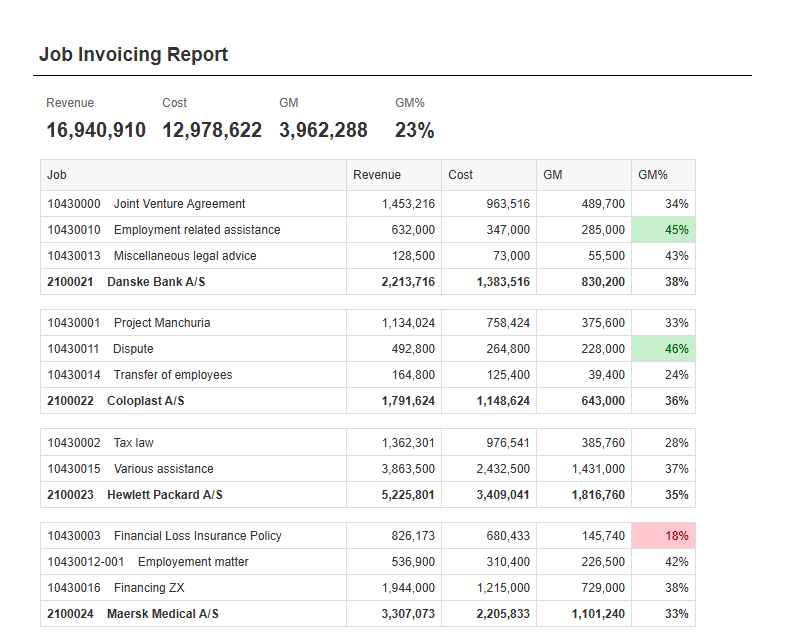The height and width of the screenshot is (632, 791).
Task: Select row 10430015 Various assistance
Action: 368,469
